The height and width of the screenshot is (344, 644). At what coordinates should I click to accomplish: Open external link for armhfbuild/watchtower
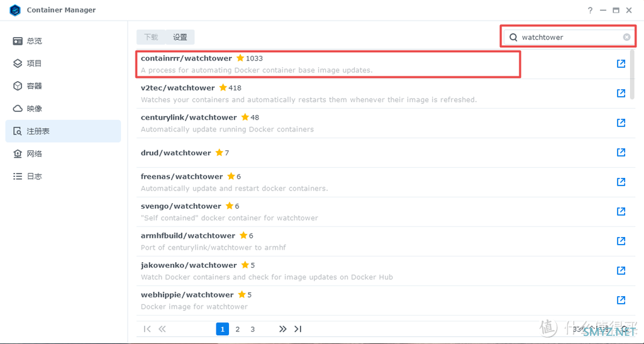pyautogui.click(x=621, y=241)
